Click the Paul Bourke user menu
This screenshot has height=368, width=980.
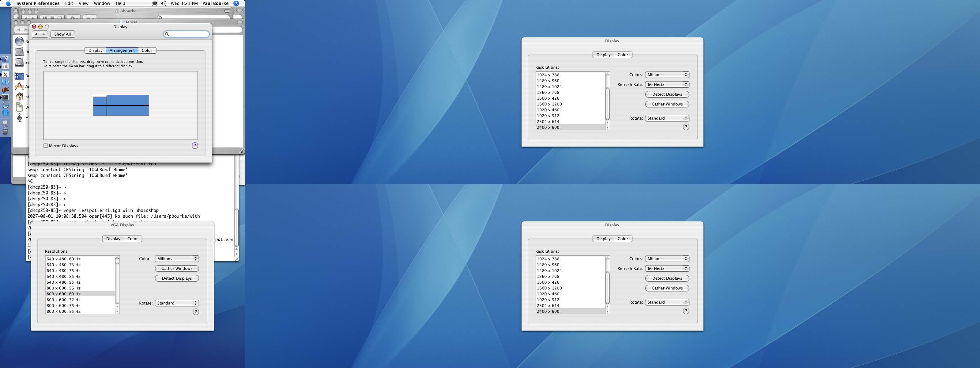pyautogui.click(x=215, y=3)
